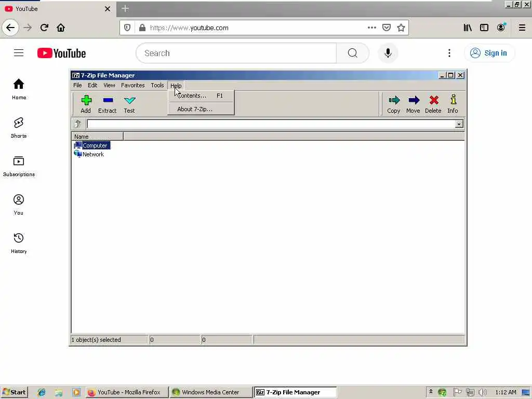Open the Info tool in 7-Zip

pos(453,104)
